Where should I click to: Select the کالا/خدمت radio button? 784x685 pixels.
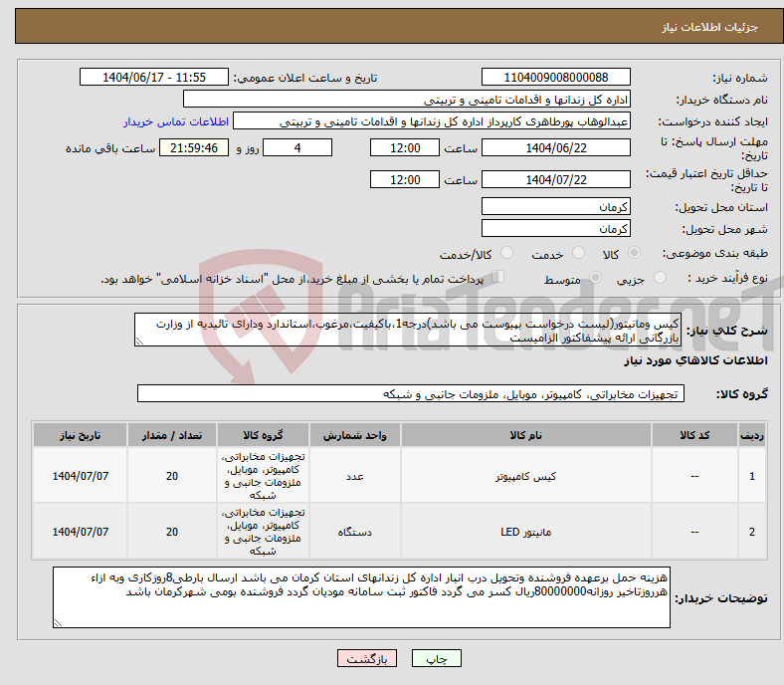507,253
